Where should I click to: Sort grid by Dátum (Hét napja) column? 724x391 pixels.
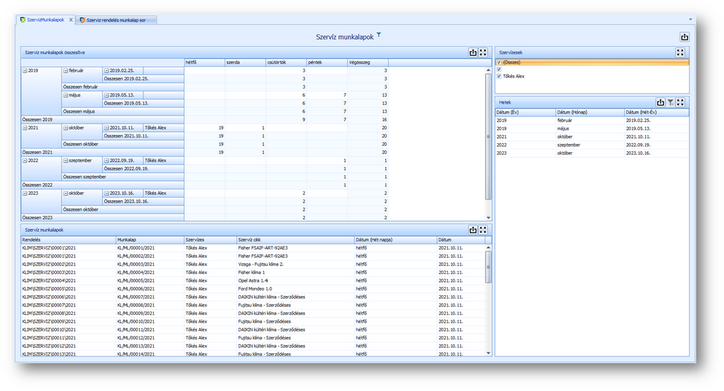tap(395, 240)
